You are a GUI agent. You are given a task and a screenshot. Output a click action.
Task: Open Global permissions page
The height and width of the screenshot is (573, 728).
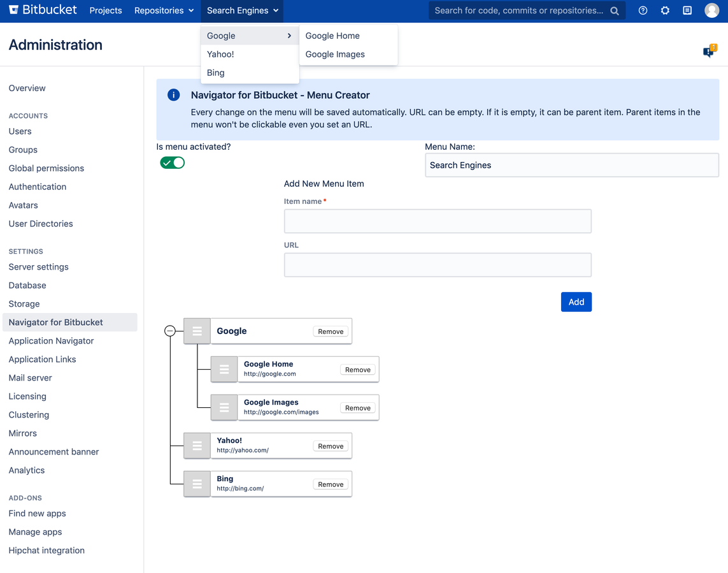46,168
